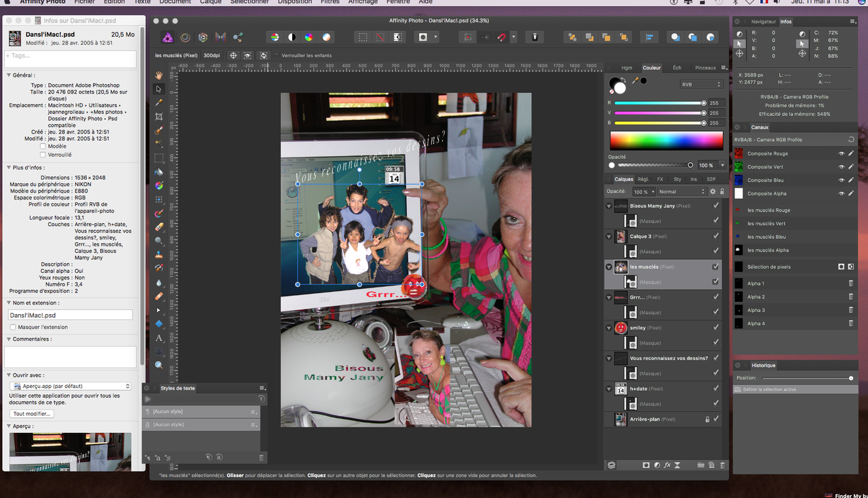
Task: Toggle the snapping magnet icon
Action: [502, 37]
